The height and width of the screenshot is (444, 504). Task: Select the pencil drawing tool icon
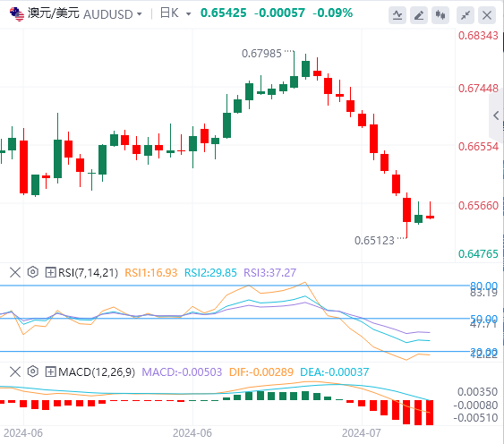418,15
